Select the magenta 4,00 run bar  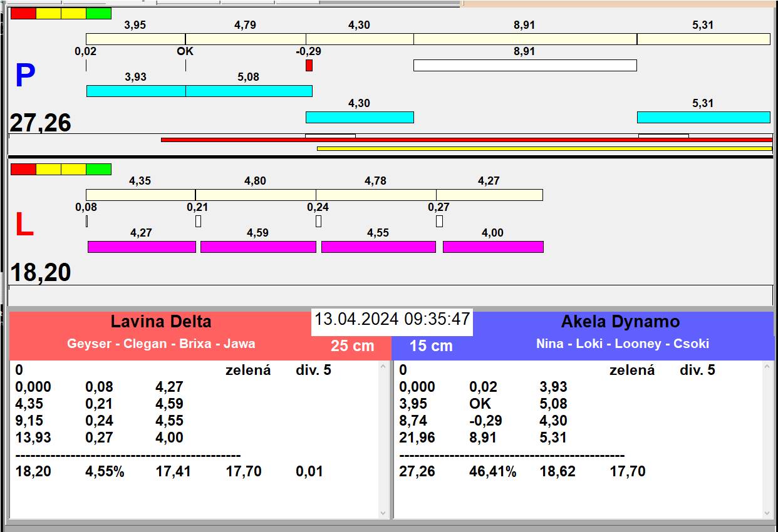493,247
